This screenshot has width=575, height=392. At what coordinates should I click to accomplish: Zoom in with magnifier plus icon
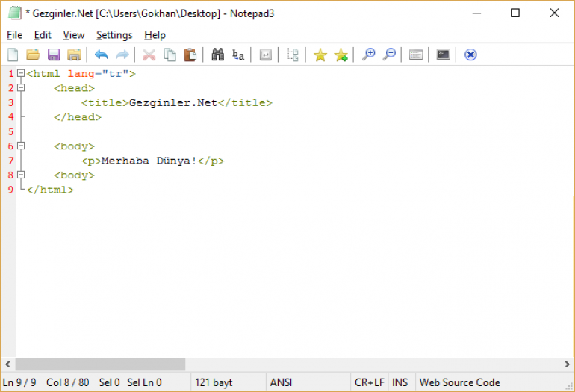368,55
